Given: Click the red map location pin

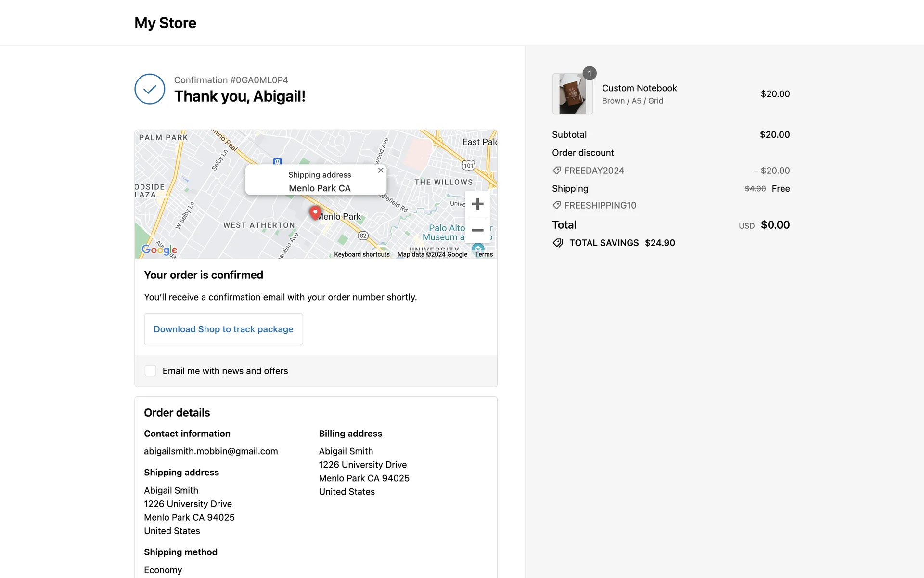Looking at the screenshot, I should tap(315, 212).
